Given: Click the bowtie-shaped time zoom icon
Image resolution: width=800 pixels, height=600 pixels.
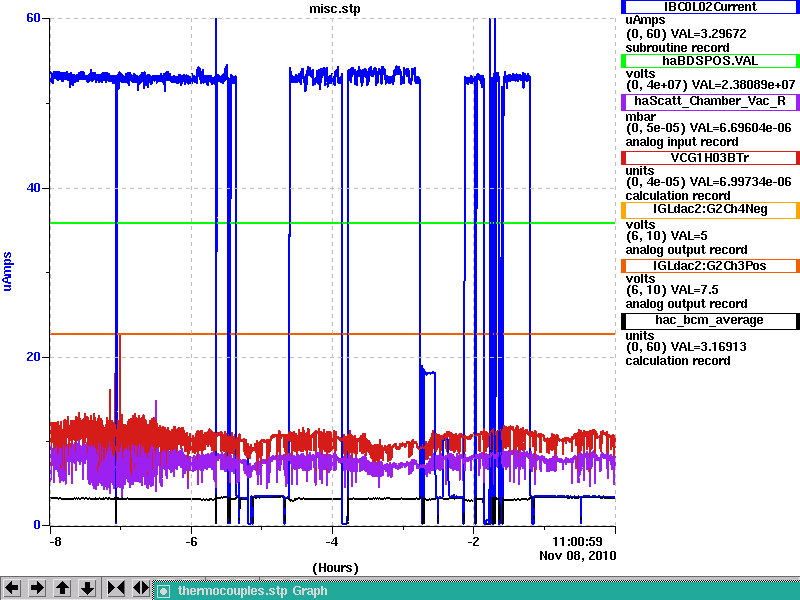Looking at the screenshot, I should [115, 588].
